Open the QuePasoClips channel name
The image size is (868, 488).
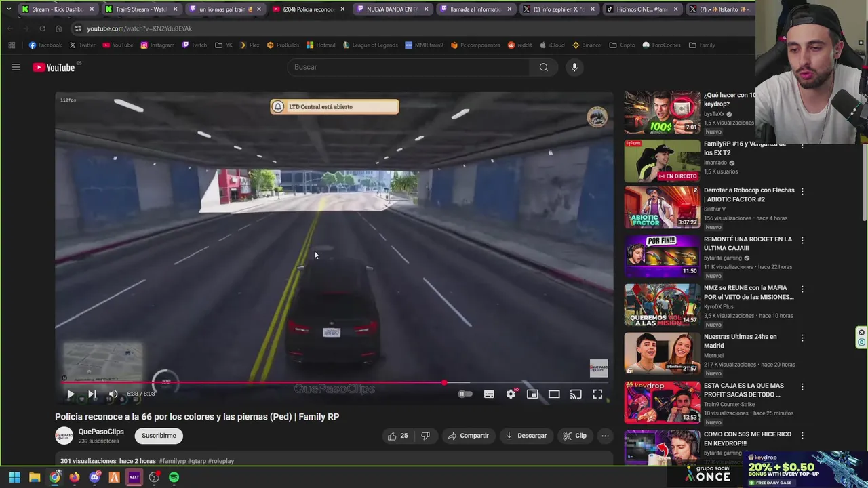click(x=101, y=432)
